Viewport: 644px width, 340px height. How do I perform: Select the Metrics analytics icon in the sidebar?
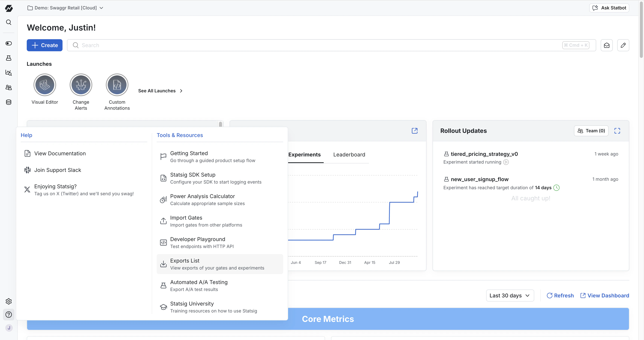(x=8, y=73)
